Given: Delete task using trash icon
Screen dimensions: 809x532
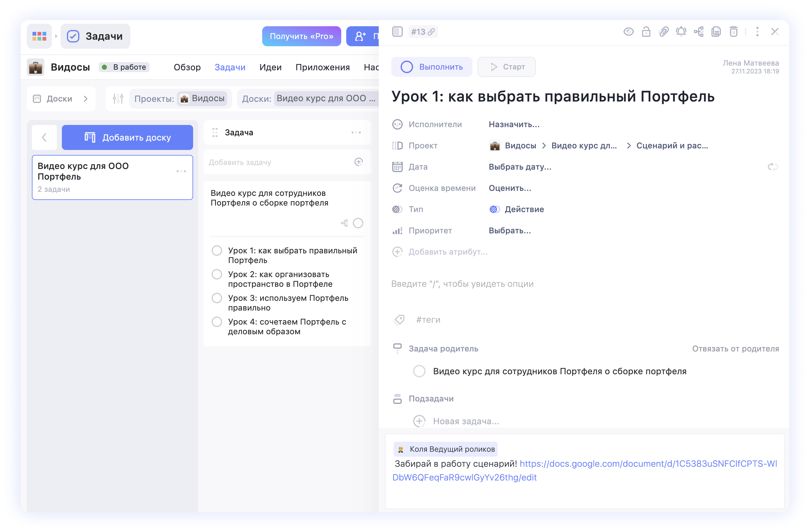Looking at the screenshot, I should point(734,32).
